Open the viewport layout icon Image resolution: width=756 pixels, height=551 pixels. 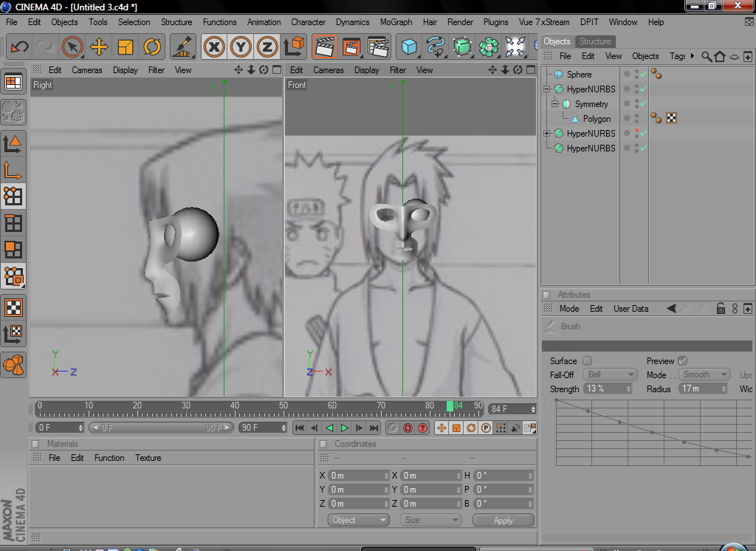pos(13,83)
